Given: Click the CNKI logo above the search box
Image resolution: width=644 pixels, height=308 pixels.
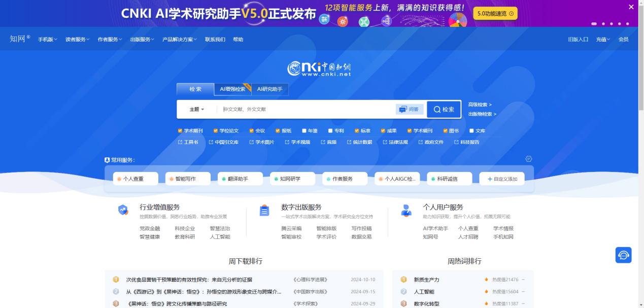Looking at the screenshot, I should pos(319,69).
